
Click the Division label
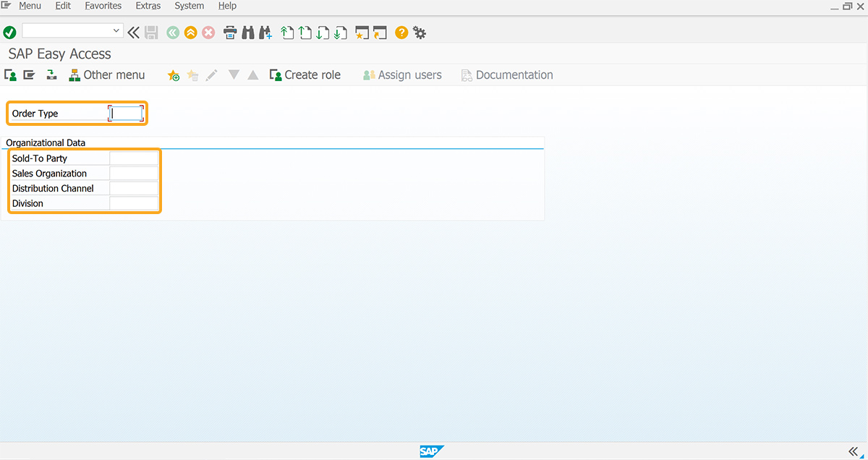coord(27,203)
